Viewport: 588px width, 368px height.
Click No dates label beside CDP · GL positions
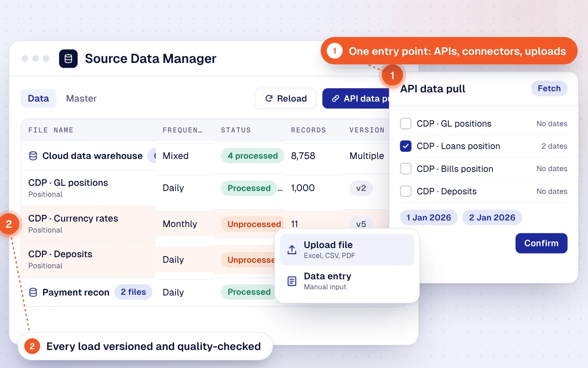tap(552, 124)
